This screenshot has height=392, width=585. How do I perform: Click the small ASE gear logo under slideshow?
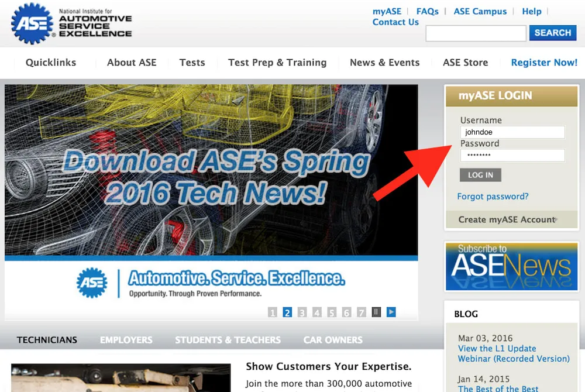92,283
